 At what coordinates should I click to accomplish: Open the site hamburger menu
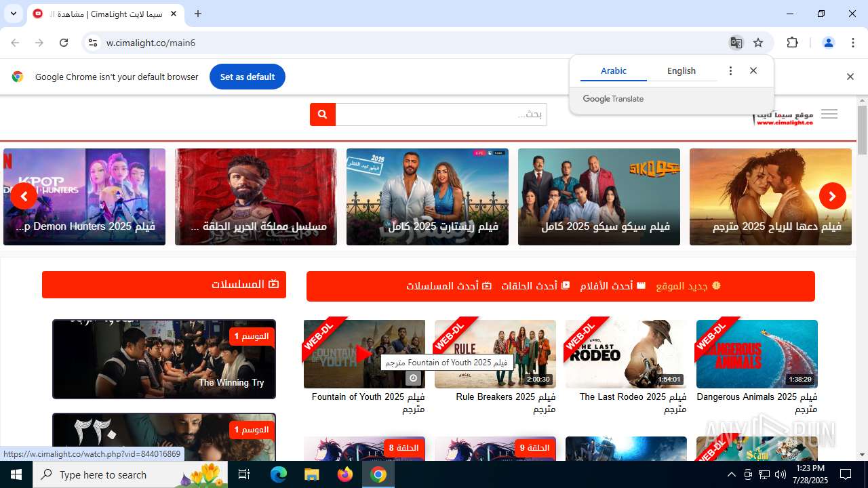tap(829, 114)
